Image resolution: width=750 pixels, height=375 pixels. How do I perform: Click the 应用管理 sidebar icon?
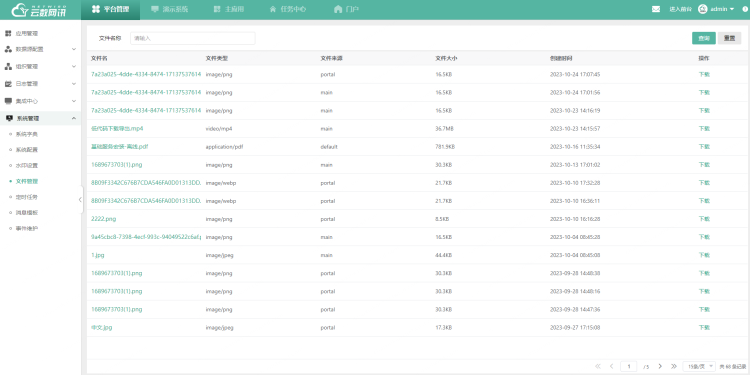8,33
